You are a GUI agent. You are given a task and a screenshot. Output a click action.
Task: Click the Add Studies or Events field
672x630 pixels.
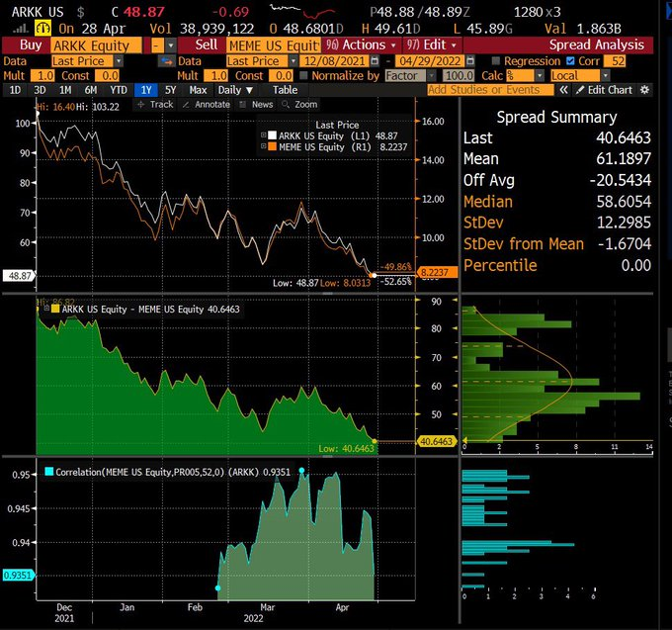coord(490,90)
